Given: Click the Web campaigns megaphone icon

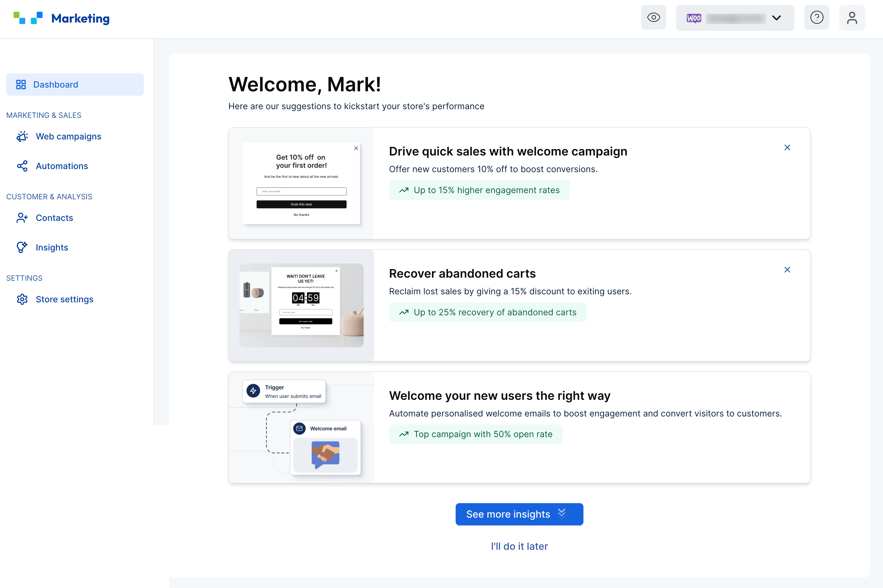Looking at the screenshot, I should coord(22,136).
